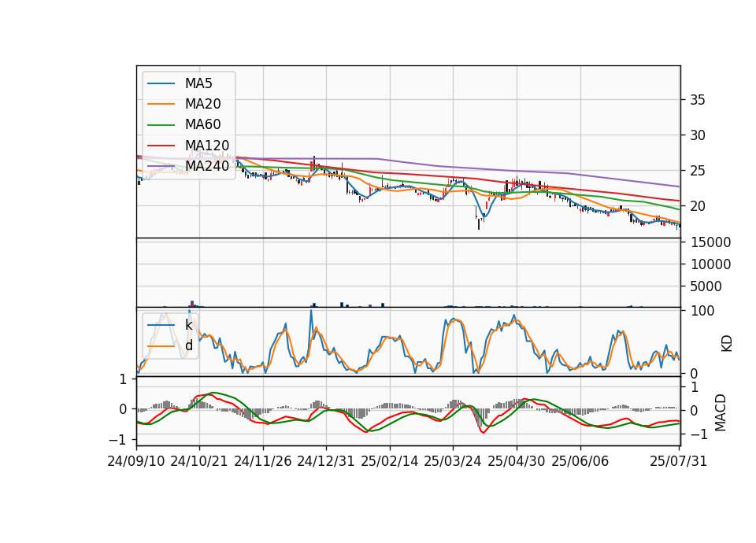Click the 15000 volume axis tick
The image size is (756, 543).
coord(710,242)
